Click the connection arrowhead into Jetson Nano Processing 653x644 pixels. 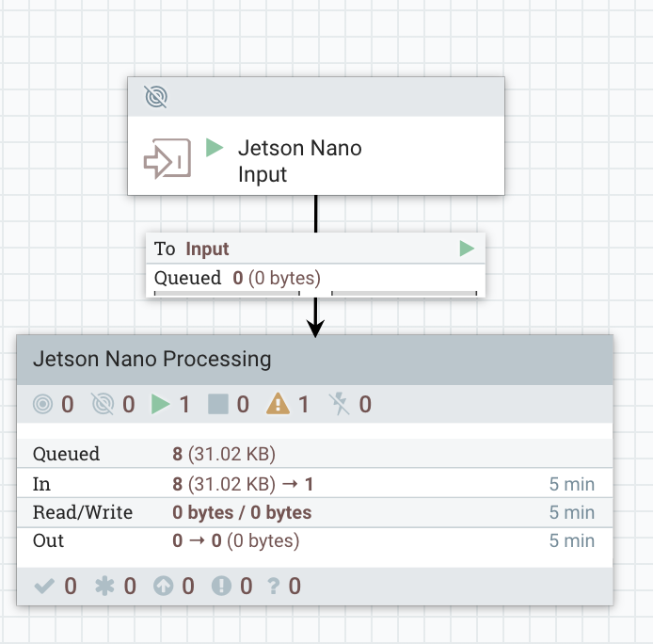[x=315, y=329]
